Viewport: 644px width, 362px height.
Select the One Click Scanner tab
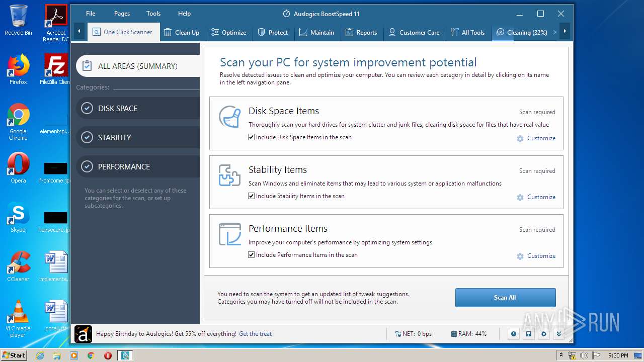[x=123, y=32]
